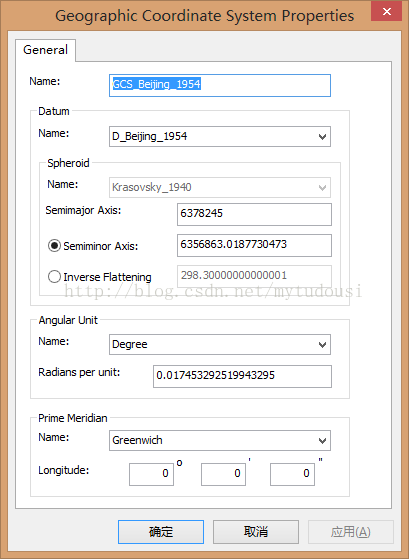
Task: Click the Longitude: label
Action: pyautogui.click(x=64, y=470)
